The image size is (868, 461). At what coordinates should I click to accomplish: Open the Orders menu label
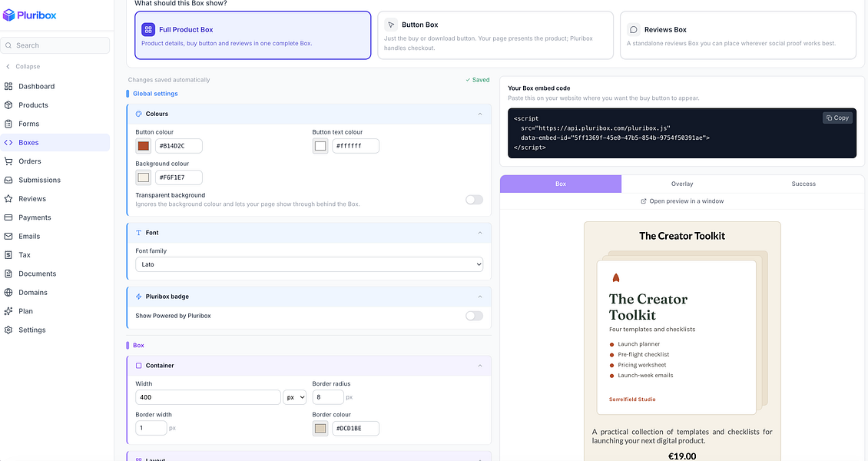pyautogui.click(x=30, y=161)
